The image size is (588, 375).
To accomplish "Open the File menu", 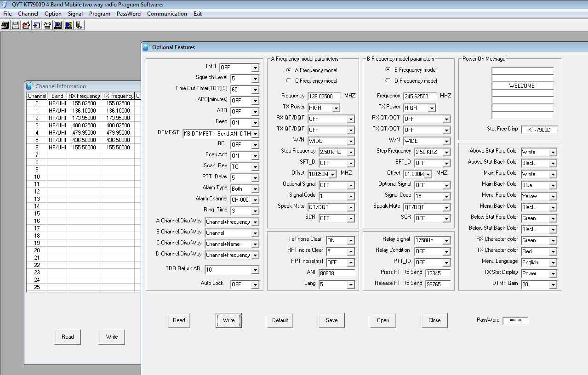I will [7, 14].
